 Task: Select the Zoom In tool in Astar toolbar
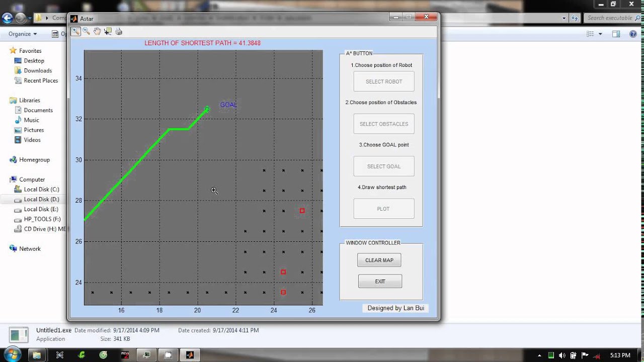(x=75, y=31)
